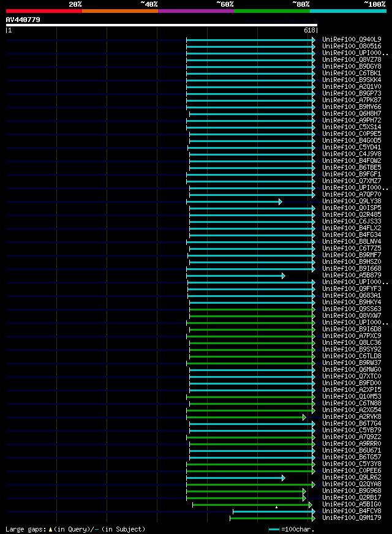Image resolution: width=392 pixels, height=534 pixels.
Task: Select the UniRef100_B4G0D5 entry
Action: click(352, 141)
